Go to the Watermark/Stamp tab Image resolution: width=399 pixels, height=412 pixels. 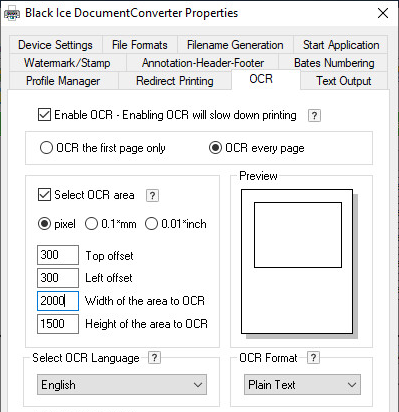67,63
